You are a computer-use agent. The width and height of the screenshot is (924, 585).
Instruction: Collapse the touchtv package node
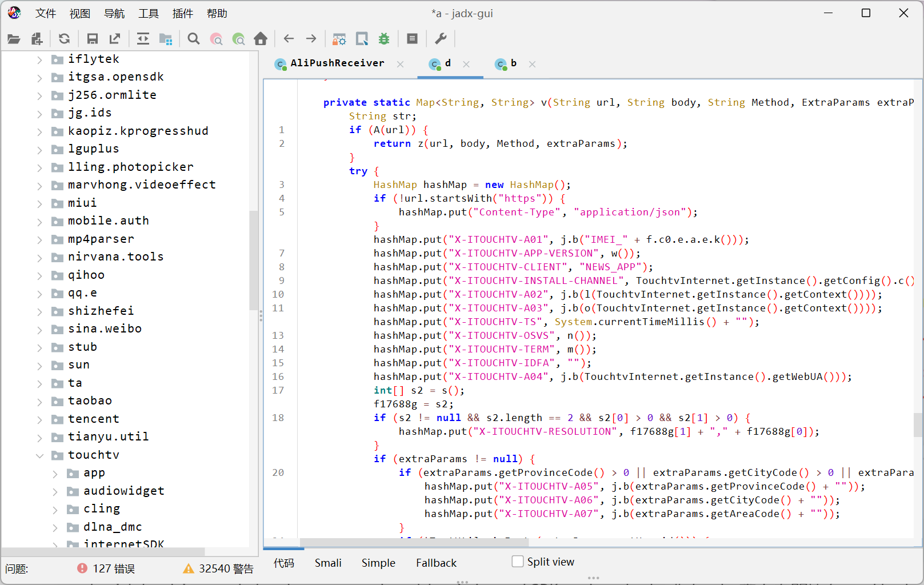coord(39,455)
